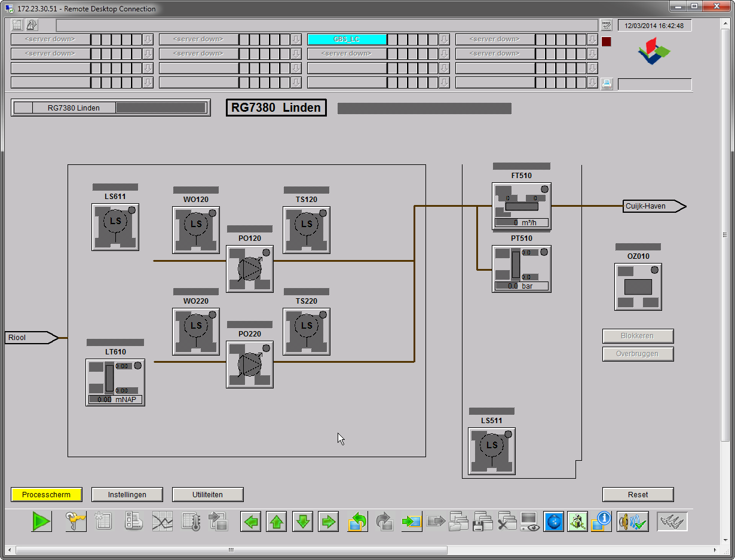Click the green play arrow icon
This screenshot has width=735, height=560.
point(42,522)
